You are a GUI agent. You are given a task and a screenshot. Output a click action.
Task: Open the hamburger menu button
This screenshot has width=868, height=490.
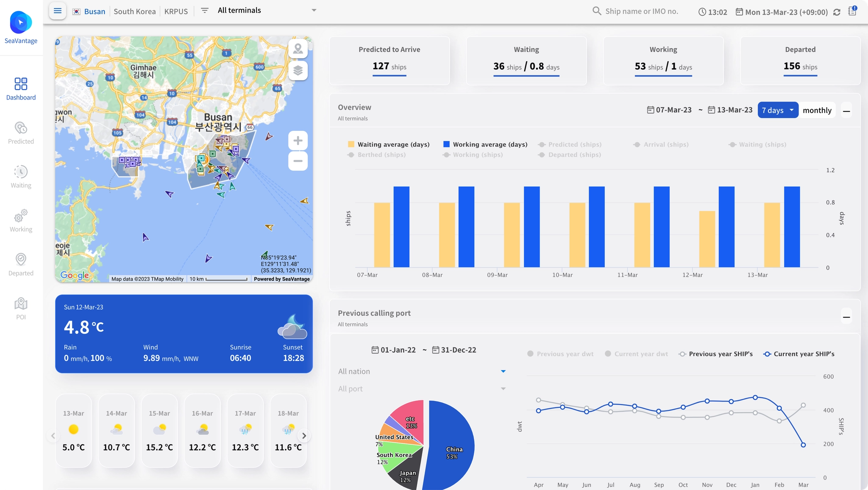pos(58,11)
